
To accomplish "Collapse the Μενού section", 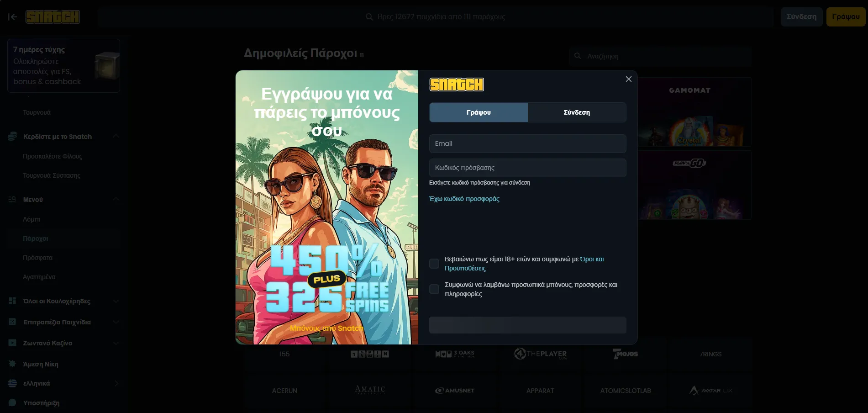I will coord(116,200).
